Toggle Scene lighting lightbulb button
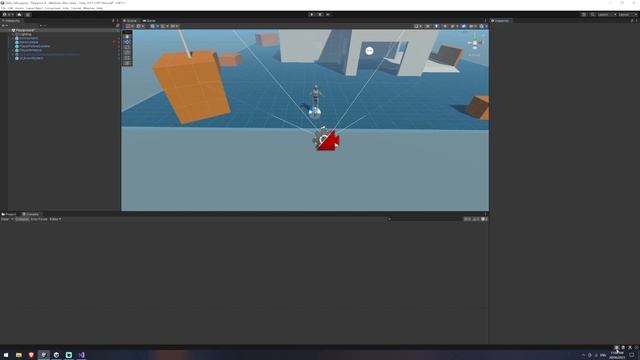This screenshot has width=640, height=360. click(x=436, y=26)
